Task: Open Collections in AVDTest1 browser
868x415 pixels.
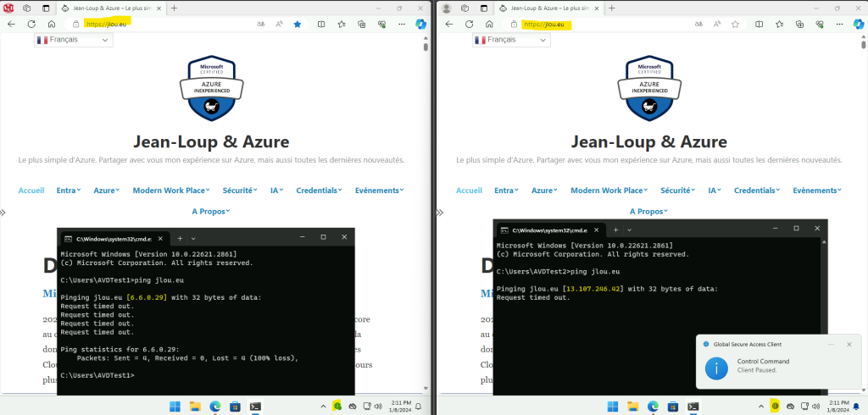Action: 361,24
